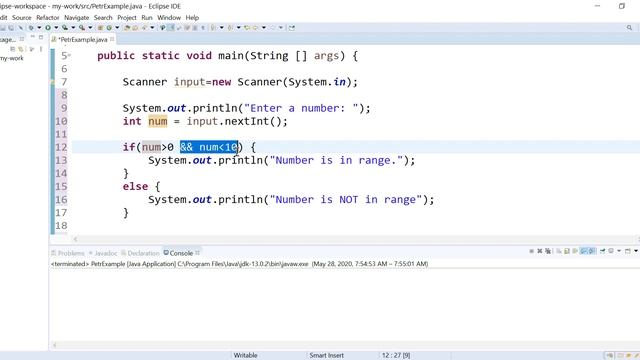This screenshot has height=360, width=640.
Task: Close the PetrExample.java editor tab
Action: coord(112,39)
